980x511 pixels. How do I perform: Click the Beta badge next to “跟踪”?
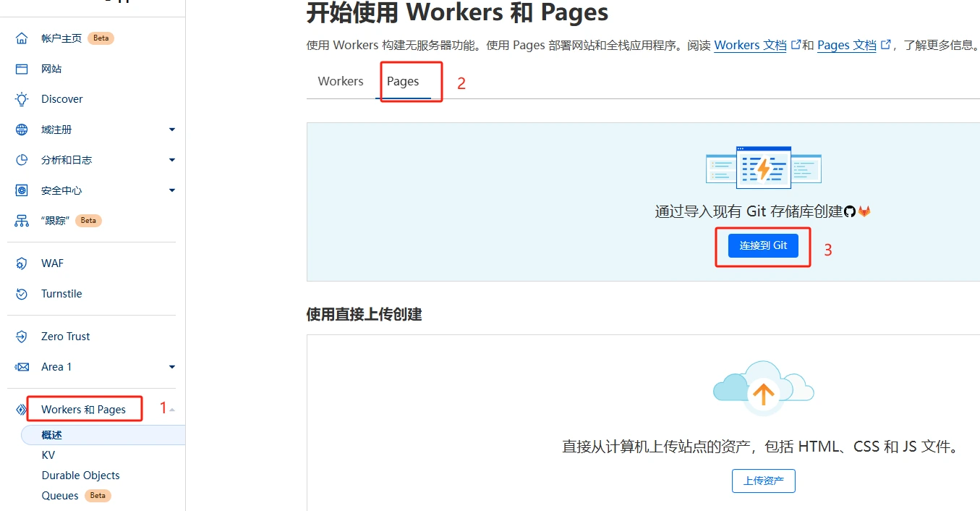88,221
